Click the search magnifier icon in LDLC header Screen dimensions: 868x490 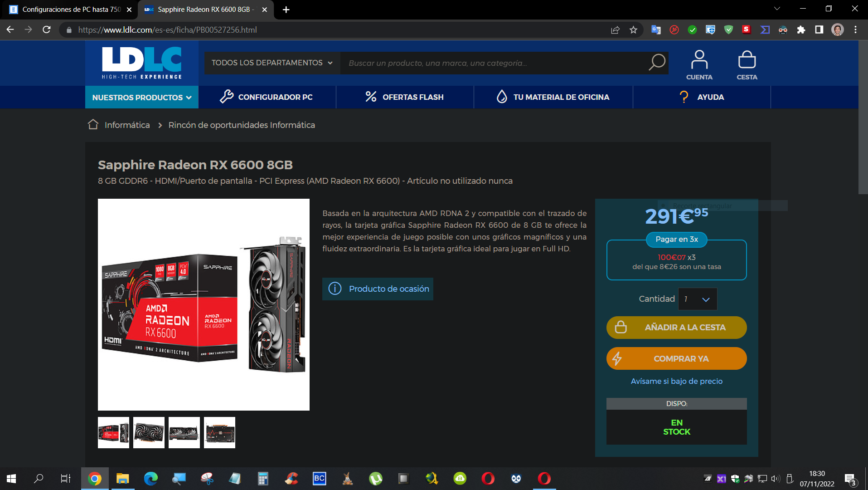point(656,63)
